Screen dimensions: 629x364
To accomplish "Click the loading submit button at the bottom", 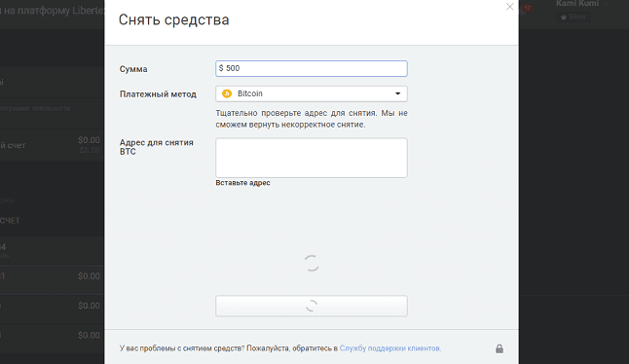I will pos(312,307).
